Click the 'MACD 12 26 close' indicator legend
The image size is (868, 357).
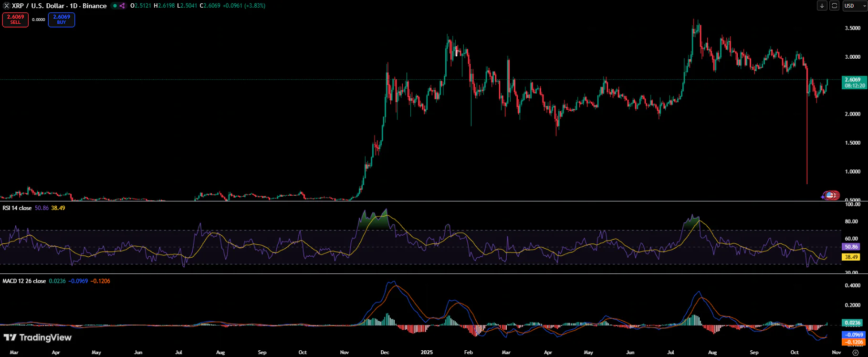click(24, 281)
